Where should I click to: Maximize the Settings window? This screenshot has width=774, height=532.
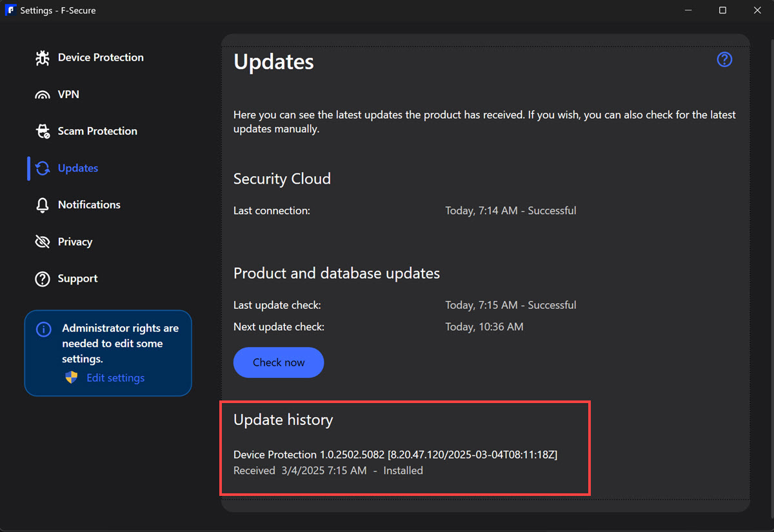(722, 10)
